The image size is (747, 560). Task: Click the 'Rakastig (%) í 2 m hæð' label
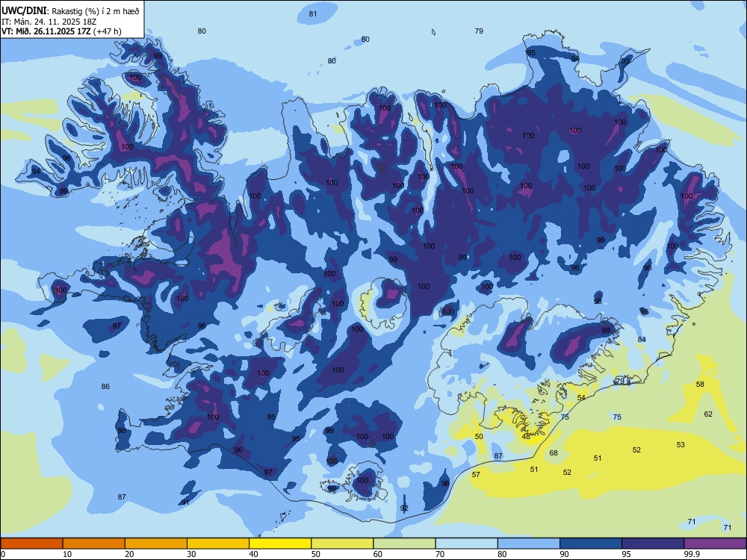tap(96, 11)
